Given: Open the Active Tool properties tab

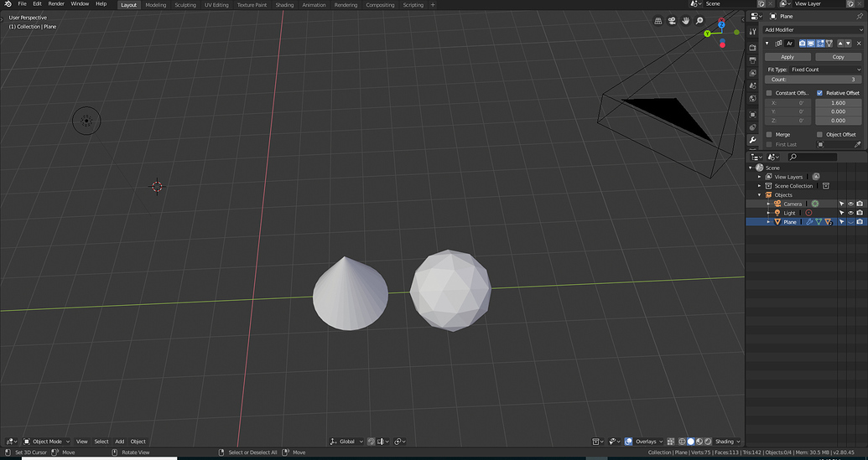Looking at the screenshot, I should coord(752,32).
